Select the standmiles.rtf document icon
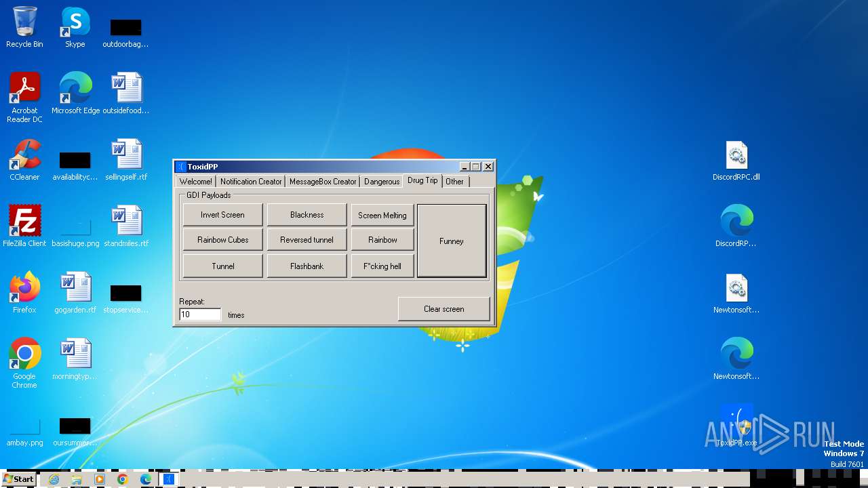The image size is (868, 488). tap(125, 226)
